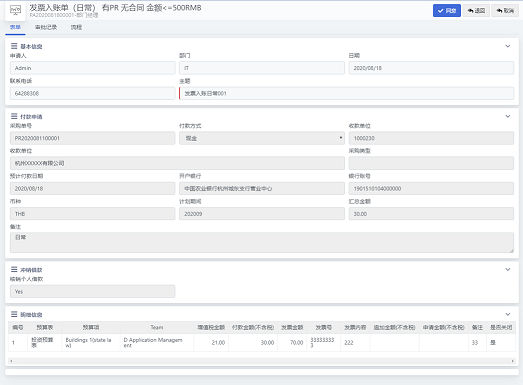Click the 申请人 field containing Admin
Screen dimensions: 523x385
point(92,68)
